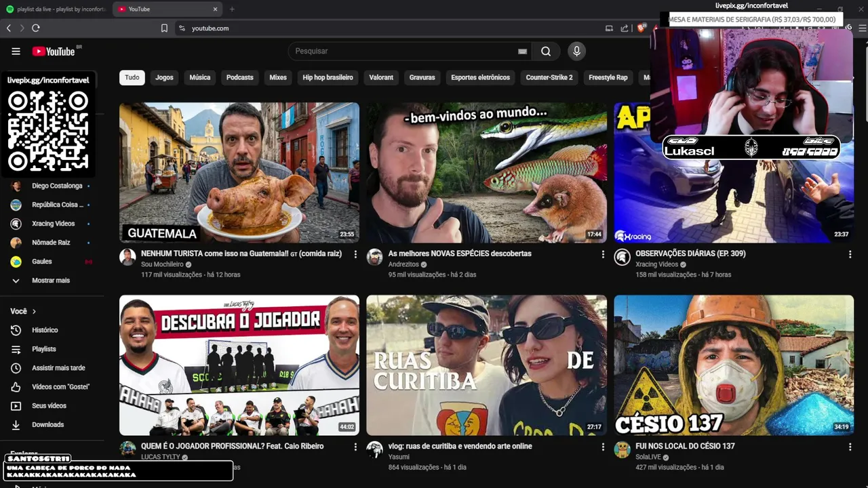Open the on-screen keyboard in search box
868x488 pixels.
pos(522,52)
